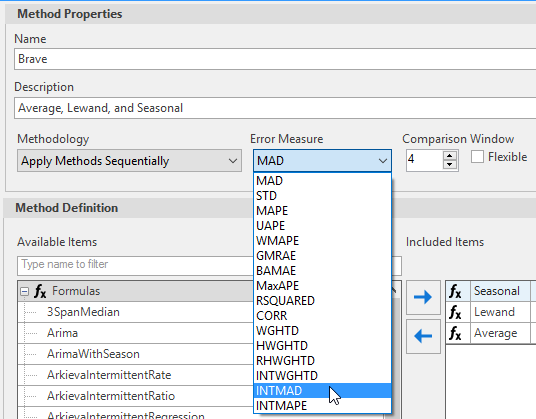Screen dimensions: 536x419
Task: Enable the Flexible checkbox
Action: tap(477, 157)
